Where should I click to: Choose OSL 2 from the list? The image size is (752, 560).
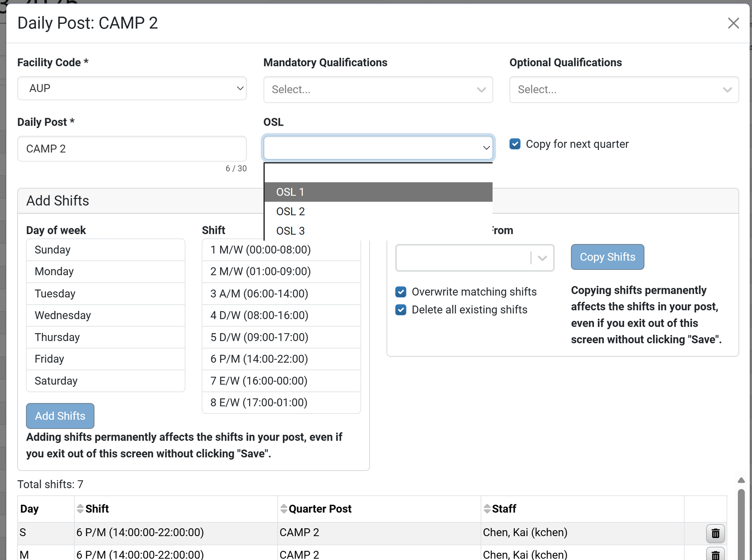(291, 211)
